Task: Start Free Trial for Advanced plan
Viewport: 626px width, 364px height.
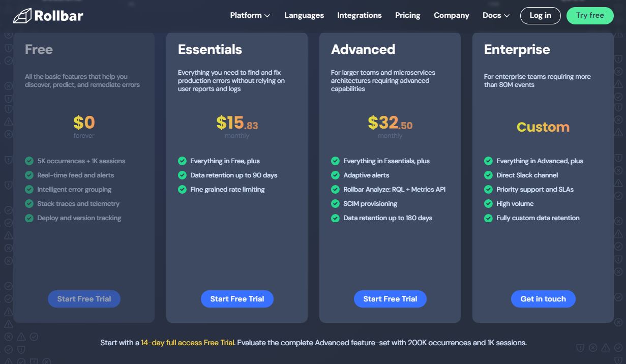Action: pyautogui.click(x=390, y=299)
